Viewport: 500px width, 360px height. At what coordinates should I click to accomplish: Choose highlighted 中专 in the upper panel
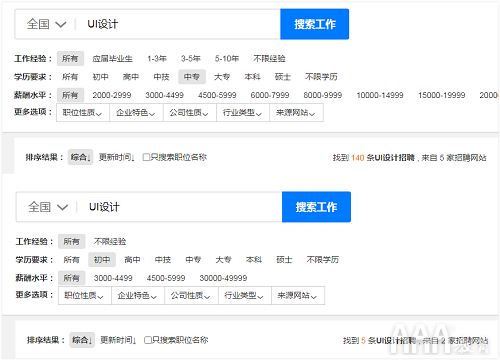click(192, 77)
